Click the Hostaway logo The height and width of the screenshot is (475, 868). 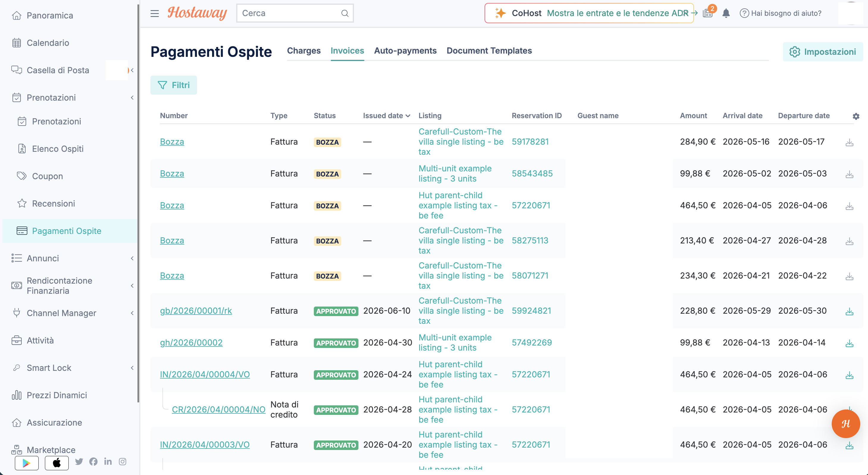click(x=197, y=13)
